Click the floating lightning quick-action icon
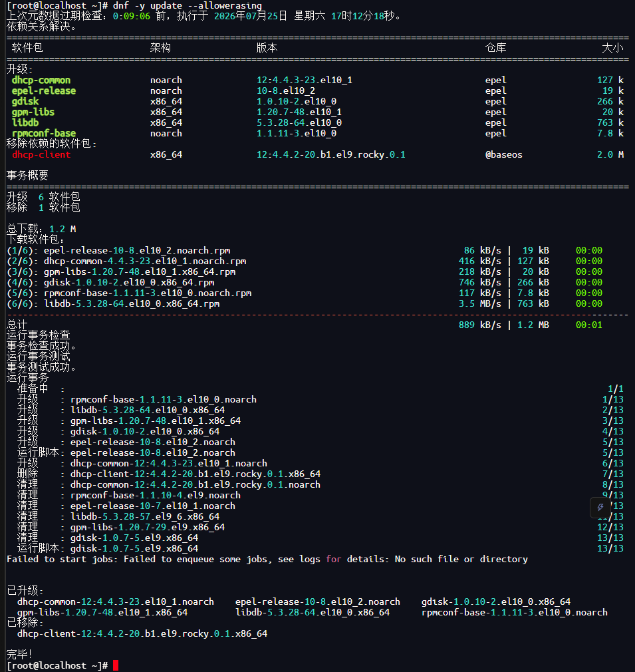The width and height of the screenshot is (635, 672). pyautogui.click(x=600, y=508)
